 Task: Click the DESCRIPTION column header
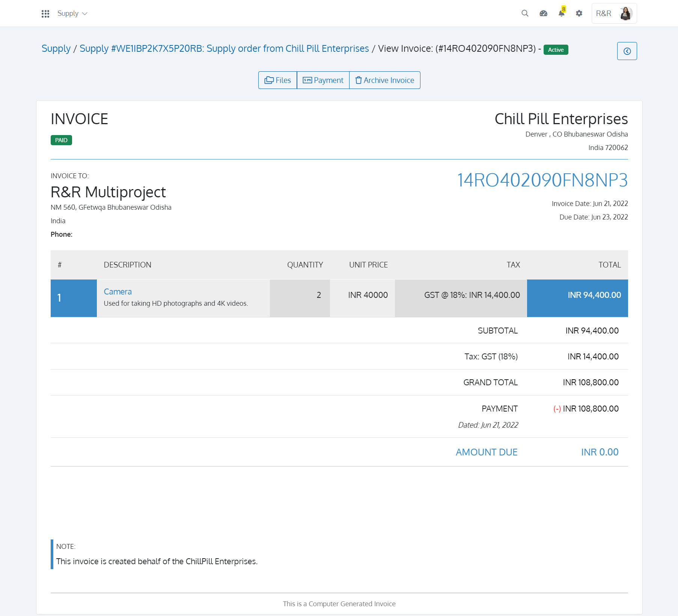point(127,265)
